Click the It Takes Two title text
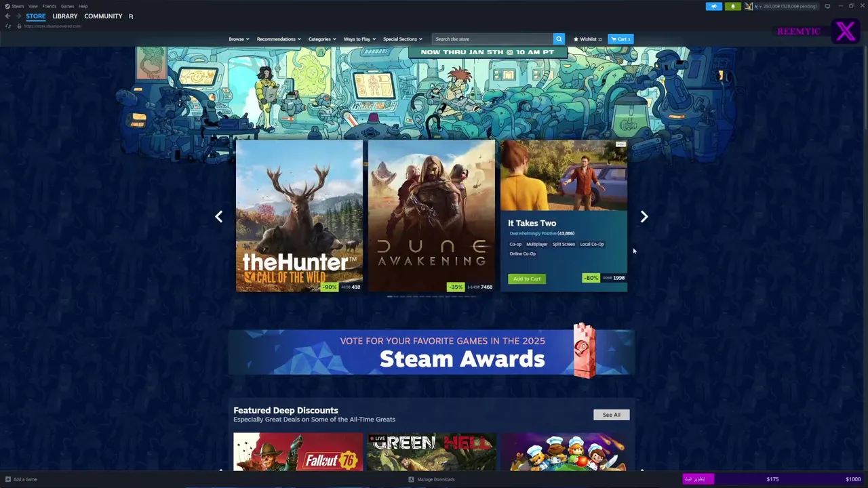 pos(532,223)
